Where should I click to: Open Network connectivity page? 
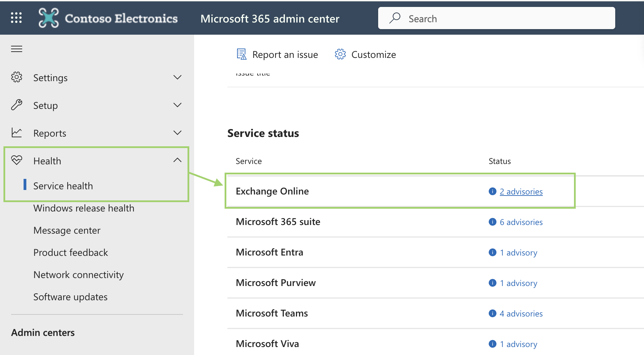[79, 275]
